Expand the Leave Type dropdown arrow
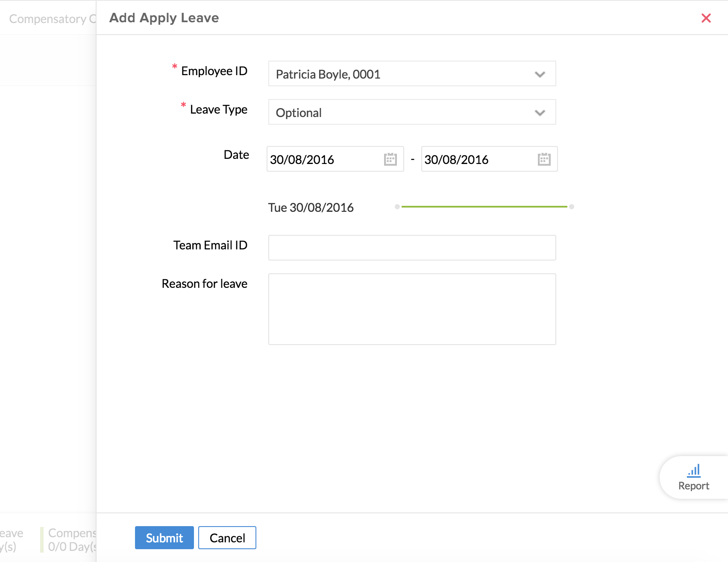The image size is (728, 562). [x=540, y=113]
